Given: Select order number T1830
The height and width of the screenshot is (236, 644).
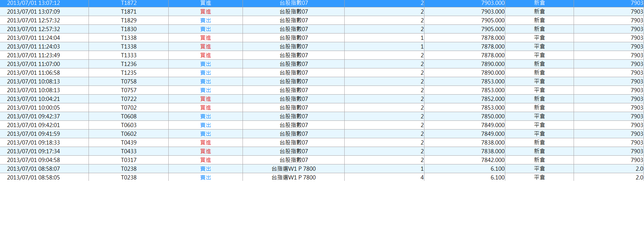Looking at the screenshot, I should 129,29.
